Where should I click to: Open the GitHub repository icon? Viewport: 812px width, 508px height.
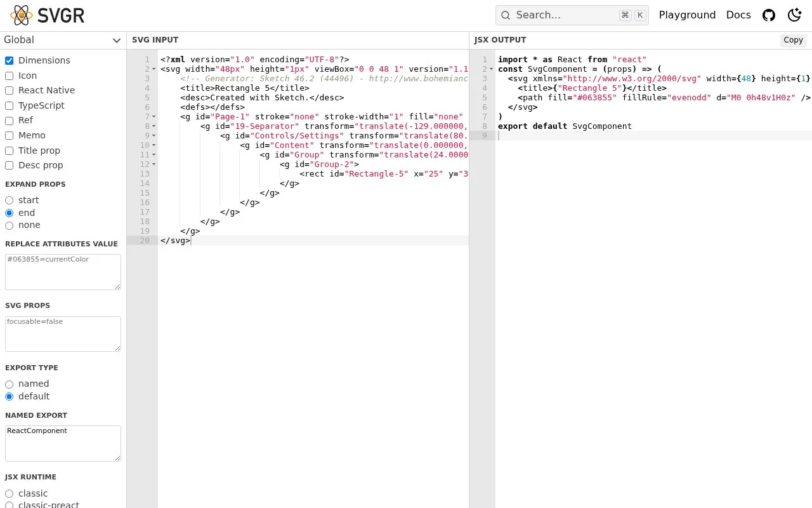[x=769, y=15]
